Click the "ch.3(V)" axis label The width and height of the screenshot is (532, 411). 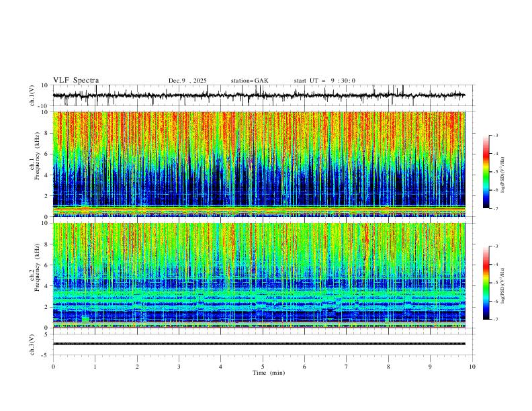pos(32,345)
